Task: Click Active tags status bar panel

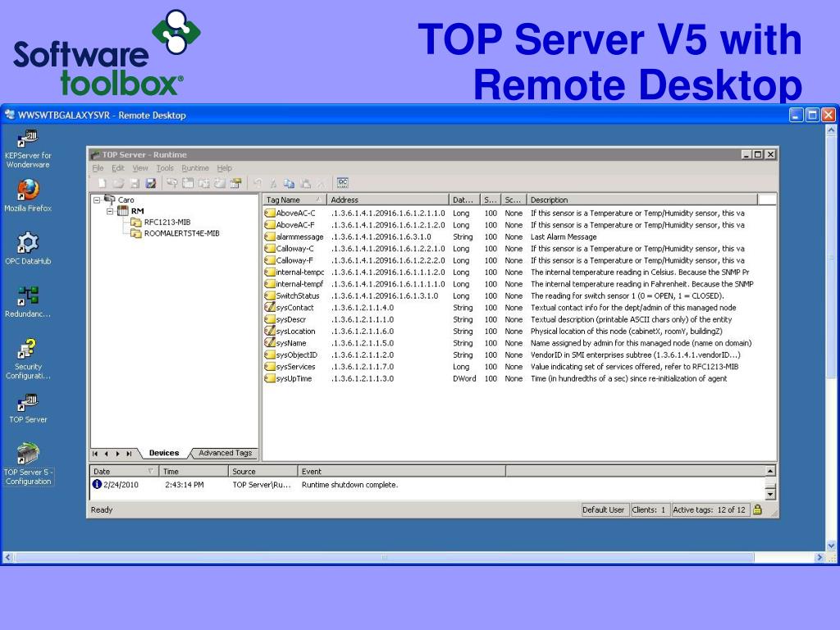Action: (710, 509)
